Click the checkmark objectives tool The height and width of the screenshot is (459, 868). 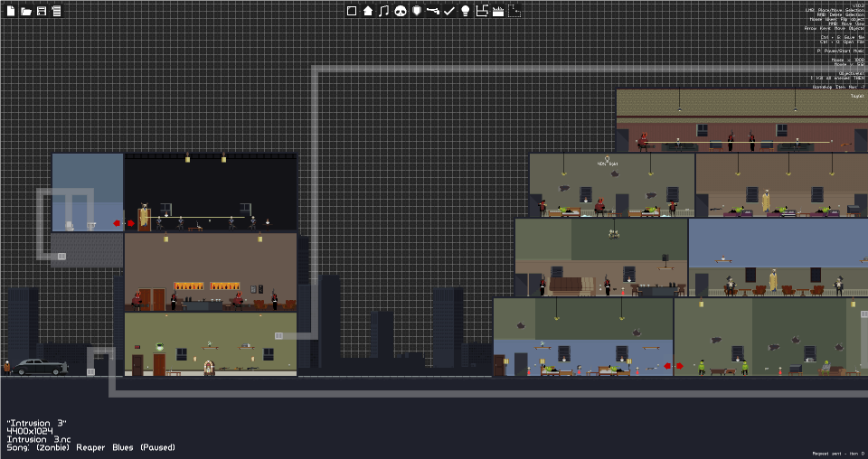(x=449, y=11)
